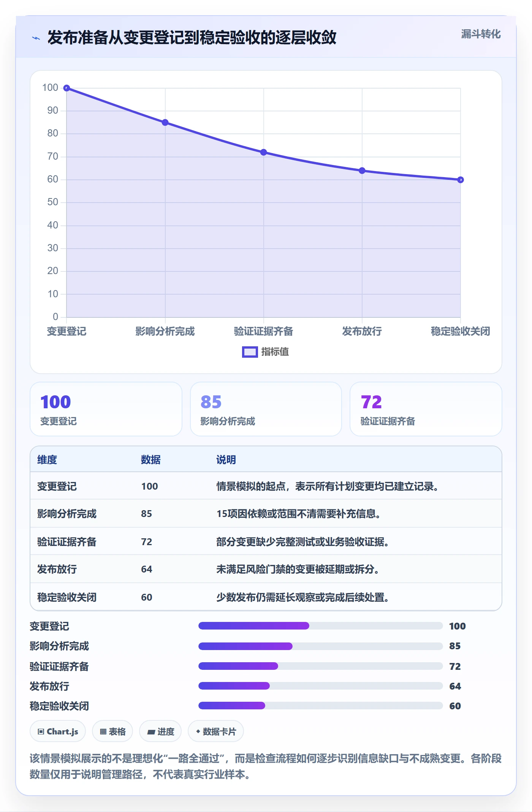Select the 稳定验收关闭 table row name
The width and height of the screenshot is (532, 812).
point(67,598)
